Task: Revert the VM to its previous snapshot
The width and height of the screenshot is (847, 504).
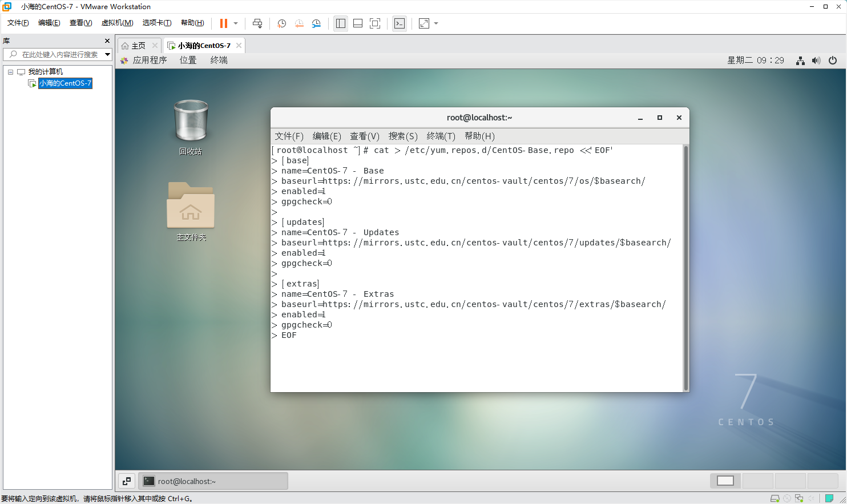Action: pyautogui.click(x=299, y=23)
